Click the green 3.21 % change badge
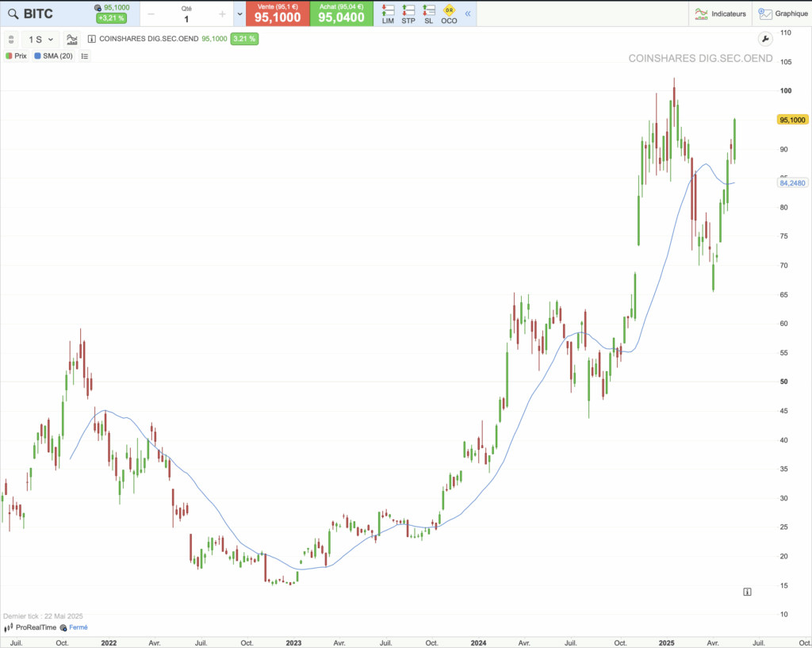This screenshot has width=812, height=648. coord(244,39)
